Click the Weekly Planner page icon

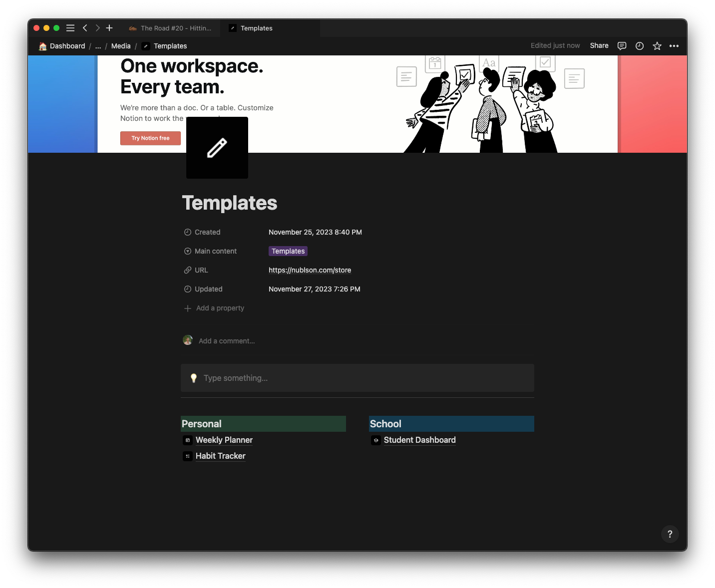[188, 440]
